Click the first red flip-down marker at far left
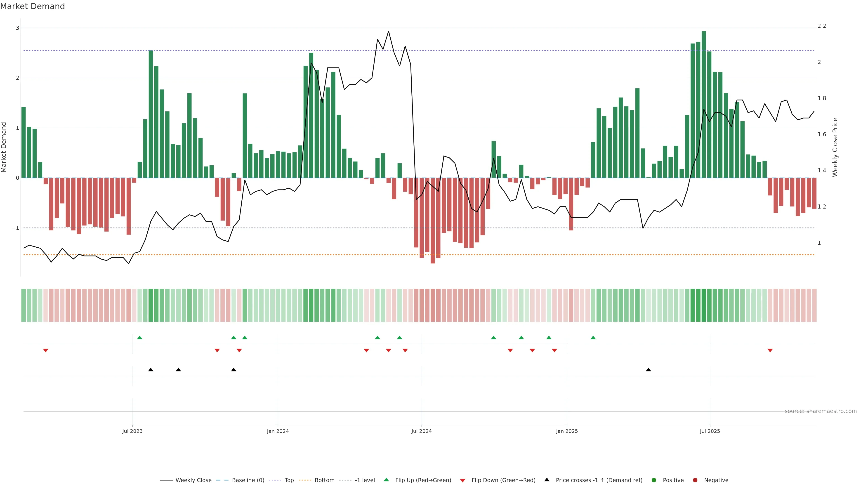Screen dimensions: 868x488 (46, 351)
